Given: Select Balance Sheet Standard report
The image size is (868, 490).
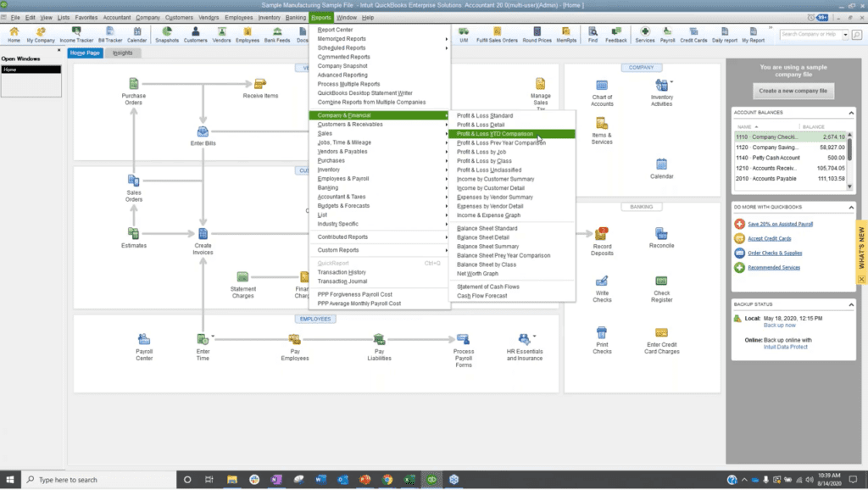Looking at the screenshot, I should point(512,228).
